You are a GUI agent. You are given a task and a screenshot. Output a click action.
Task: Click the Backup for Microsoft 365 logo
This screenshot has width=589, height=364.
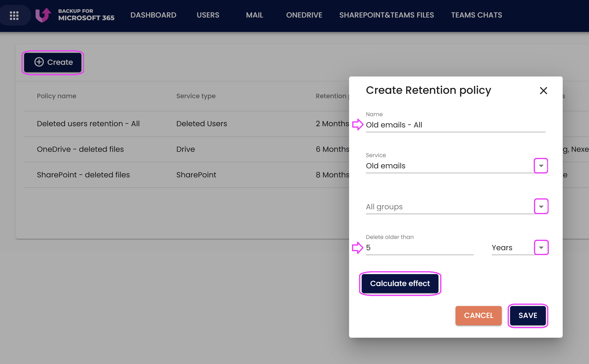(x=75, y=15)
